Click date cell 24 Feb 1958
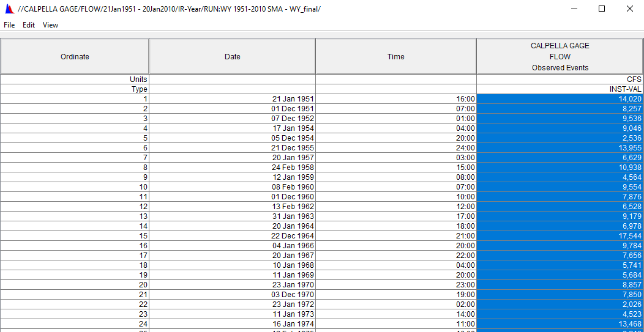Image resolution: width=644 pixels, height=332 pixels. (233, 168)
